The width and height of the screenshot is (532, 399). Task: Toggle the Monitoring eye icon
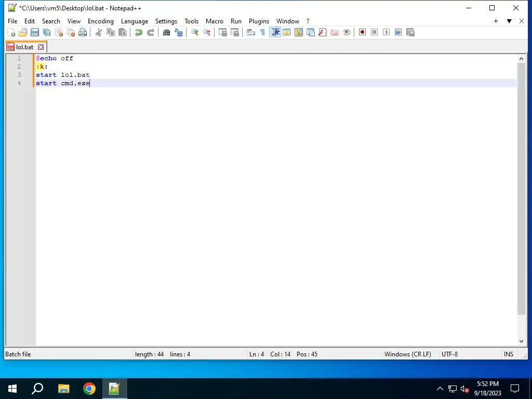347,32
